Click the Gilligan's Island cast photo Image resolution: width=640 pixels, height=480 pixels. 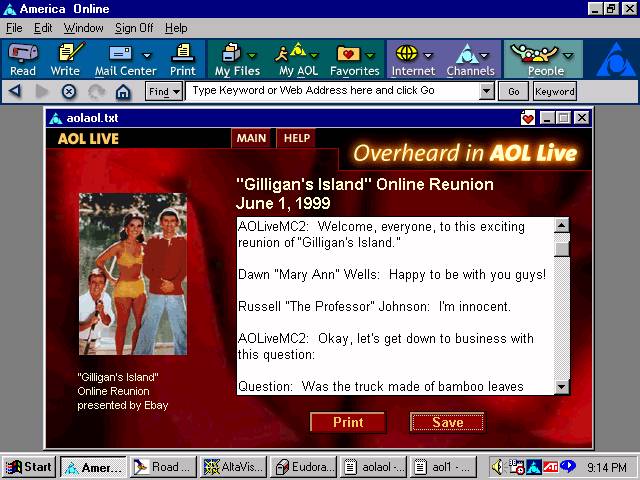pos(133,274)
